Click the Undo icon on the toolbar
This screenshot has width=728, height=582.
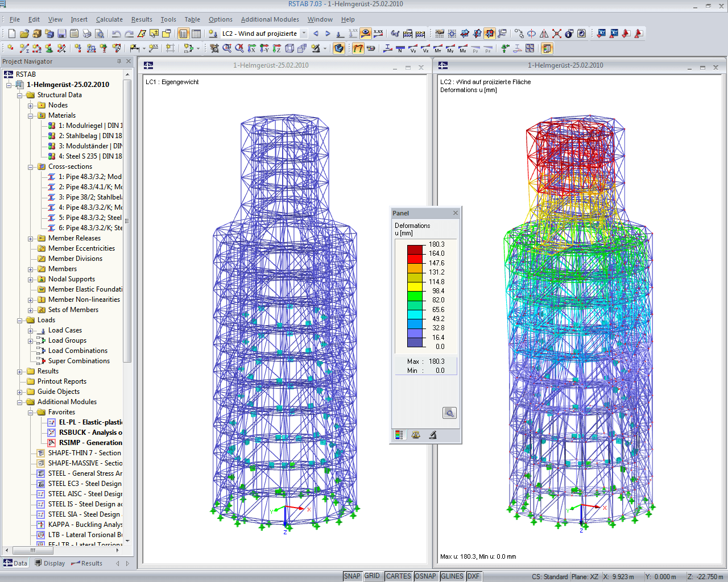click(116, 34)
